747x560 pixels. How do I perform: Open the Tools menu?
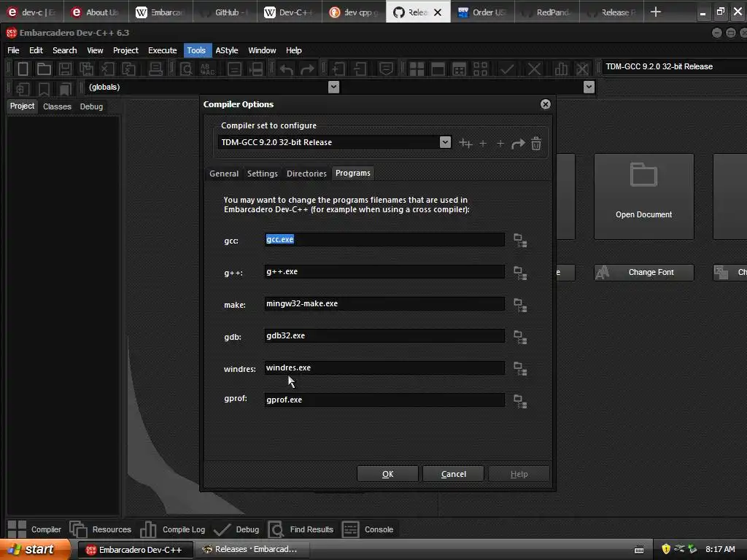coord(196,50)
